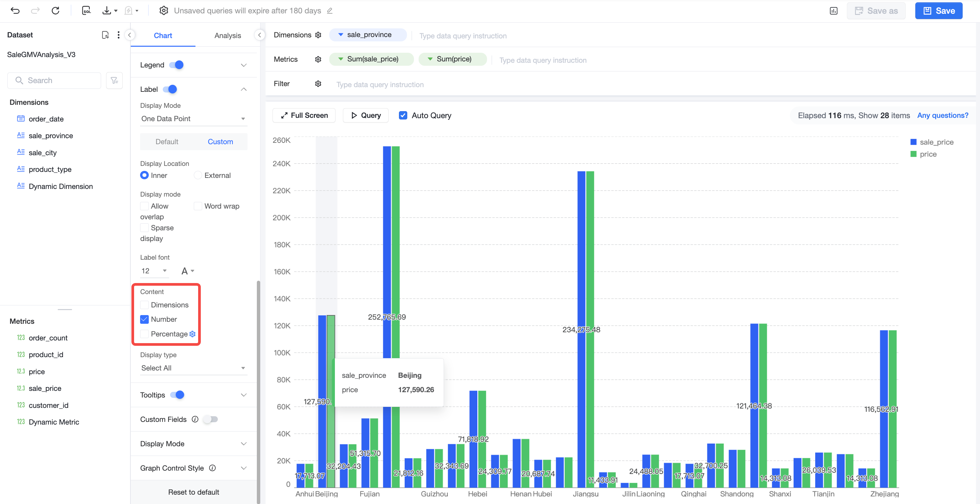This screenshot has height=504, width=980.
Task: Switch to the Analysis tab
Action: [x=227, y=35]
